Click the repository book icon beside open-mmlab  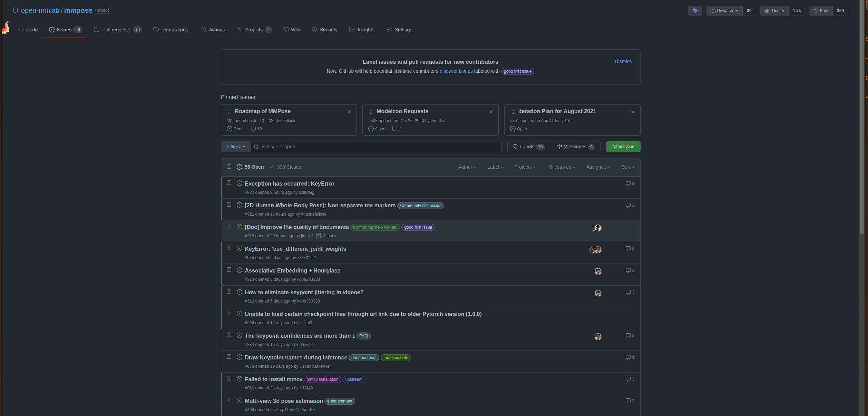[16, 10]
